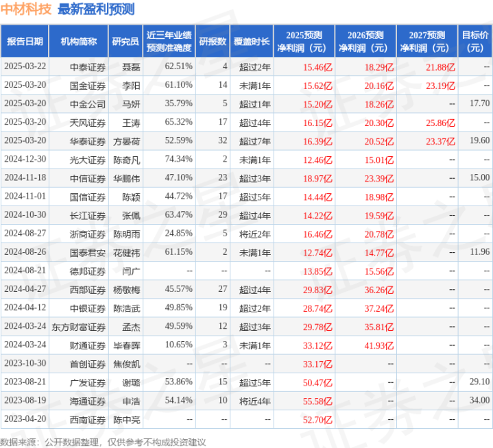Viewport: 493px width, 448px height.
Task: Select the 中信证券 institution cell
Action: pyautogui.click(x=87, y=178)
